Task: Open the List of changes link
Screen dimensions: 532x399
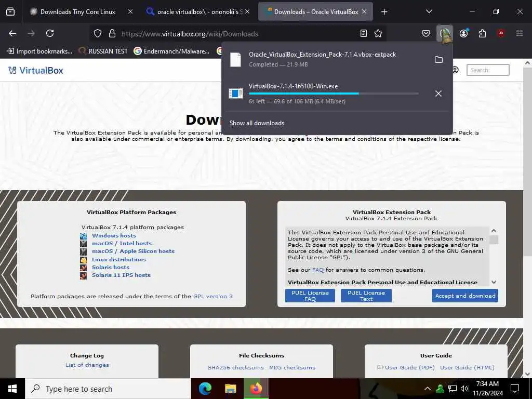Action: click(87, 365)
